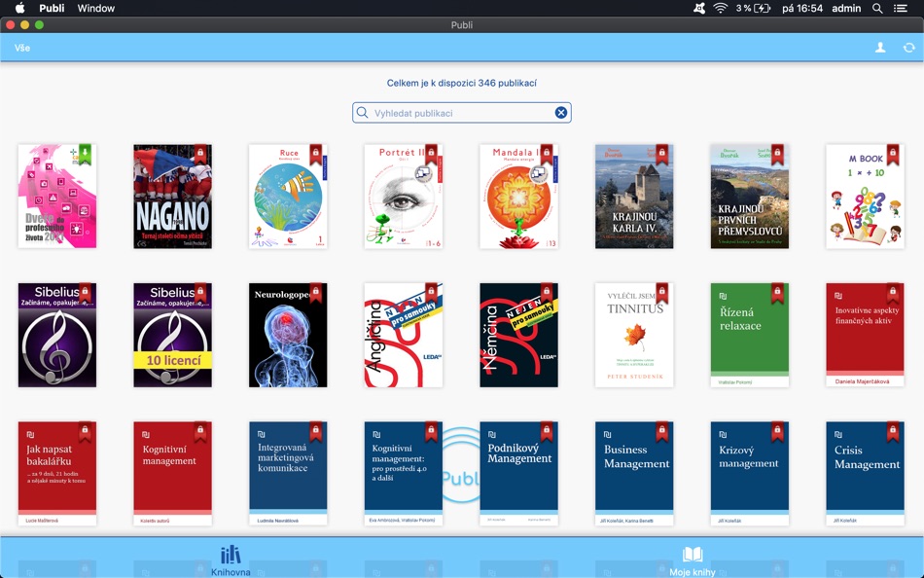The image size is (924, 578).
Task: Click the clock showing pá 16:54
Action: 802,8
